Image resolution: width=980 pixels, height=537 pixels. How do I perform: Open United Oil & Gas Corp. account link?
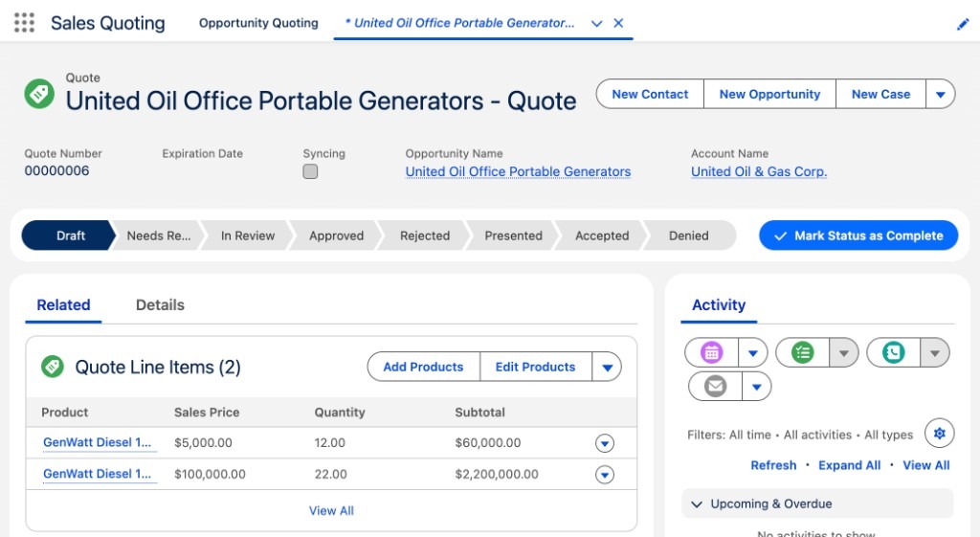[x=759, y=171]
